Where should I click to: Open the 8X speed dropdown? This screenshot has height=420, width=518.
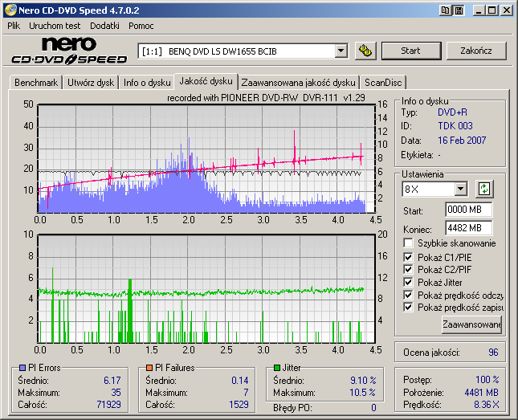click(x=460, y=189)
